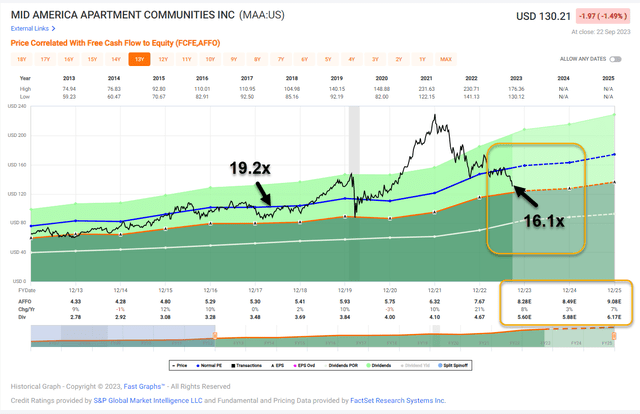Click the 2021 High value 231.63
Screen dimensions: 640x414
tap(427, 89)
